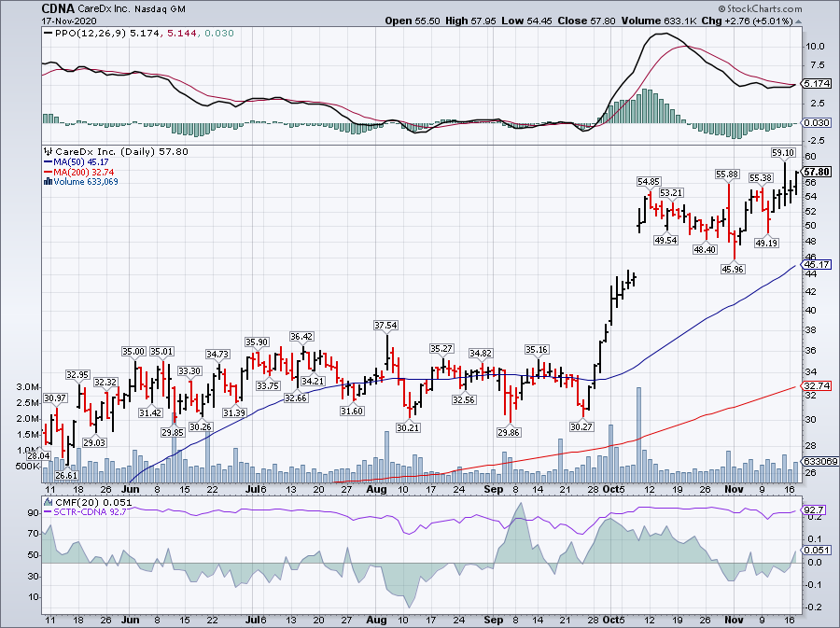Click the 30.21 August low label
The width and height of the screenshot is (840, 628).
click(408, 427)
